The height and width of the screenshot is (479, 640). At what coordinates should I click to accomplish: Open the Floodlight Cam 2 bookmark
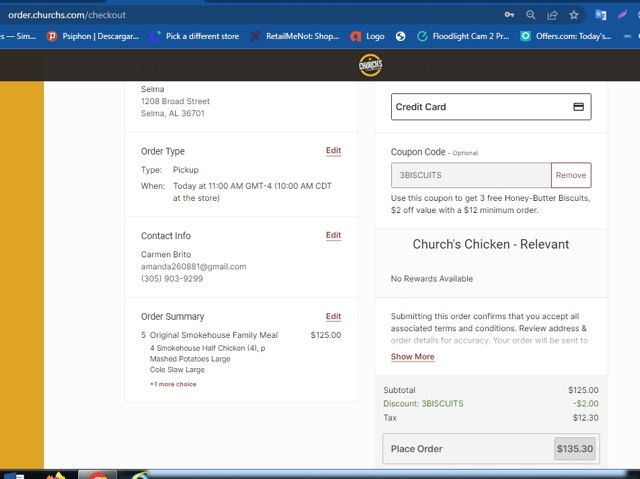tap(463, 36)
